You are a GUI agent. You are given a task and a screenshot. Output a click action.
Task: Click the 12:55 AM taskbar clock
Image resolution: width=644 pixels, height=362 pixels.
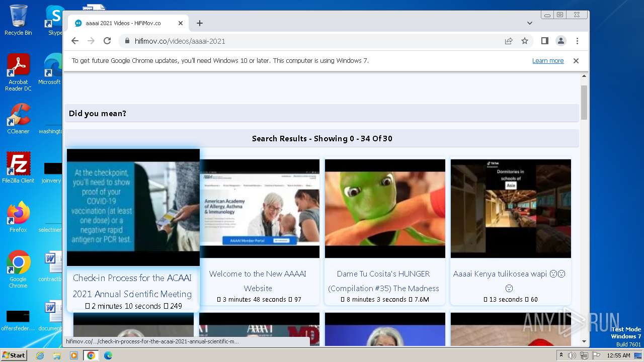click(618, 355)
